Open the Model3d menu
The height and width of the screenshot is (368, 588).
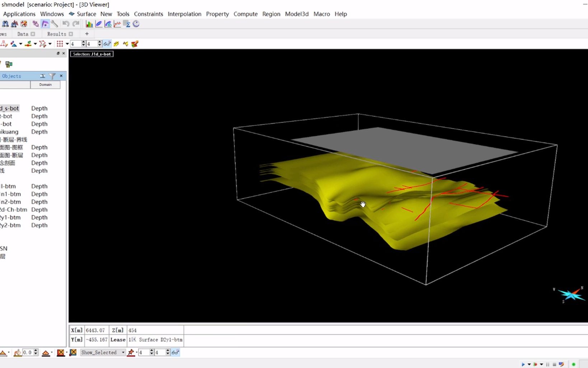coord(297,14)
